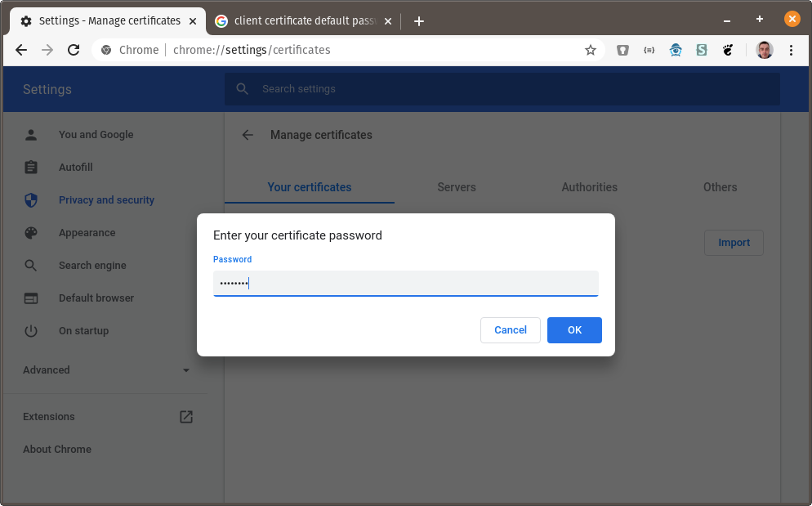Open the Chrome profile avatar
The width and height of the screenshot is (812, 506).
(765, 50)
